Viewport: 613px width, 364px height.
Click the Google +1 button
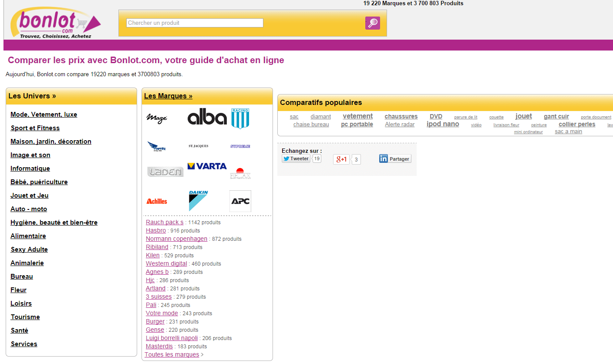click(x=341, y=159)
